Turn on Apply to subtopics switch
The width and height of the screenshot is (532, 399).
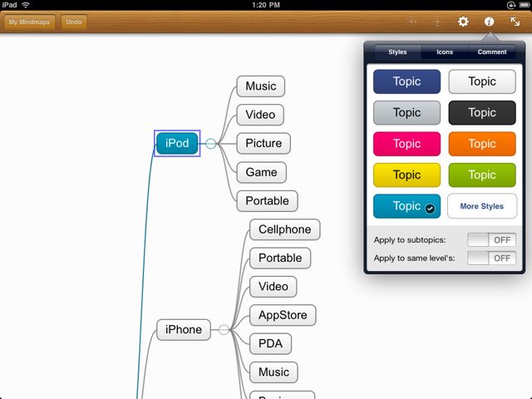point(491,240)
